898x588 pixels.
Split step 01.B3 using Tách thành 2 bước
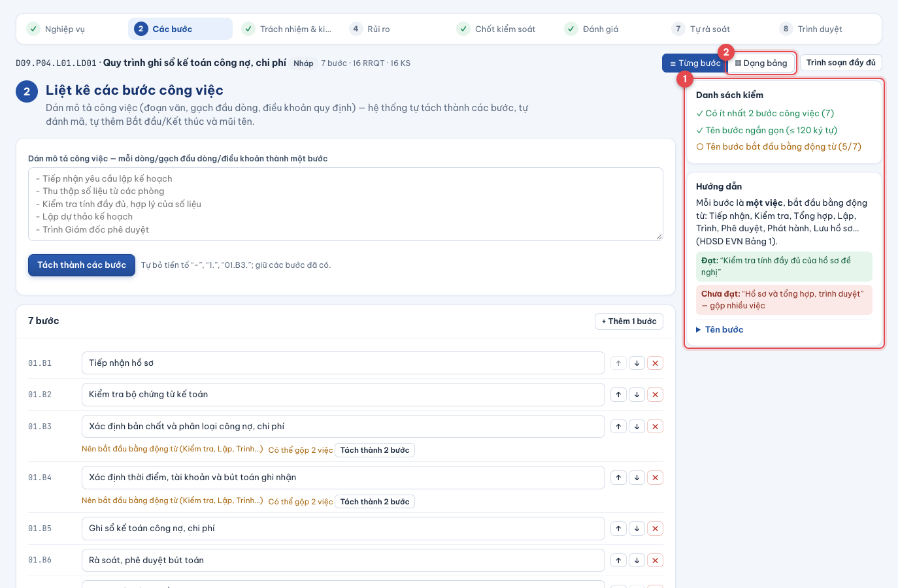point(374,450)
